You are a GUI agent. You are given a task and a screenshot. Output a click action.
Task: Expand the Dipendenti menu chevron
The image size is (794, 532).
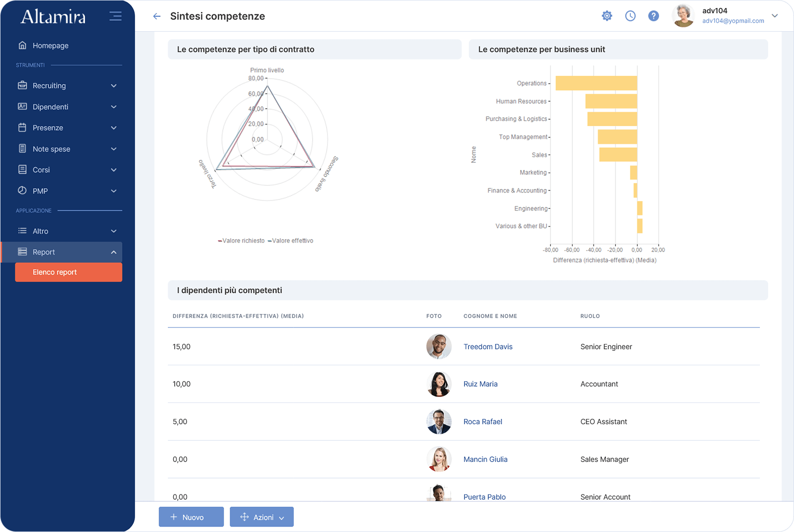[x=114, y=107]
